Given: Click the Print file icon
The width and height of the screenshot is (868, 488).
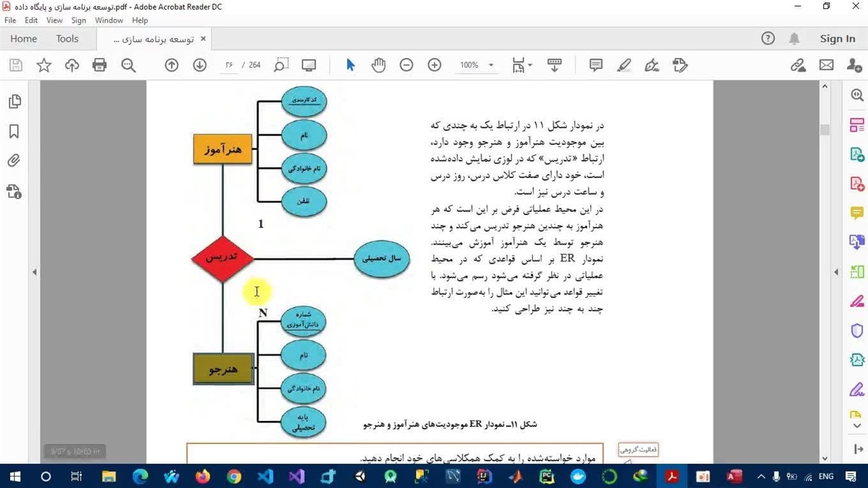Looking at the screenshot, I should pyautogui.click(x=100, y=65).
